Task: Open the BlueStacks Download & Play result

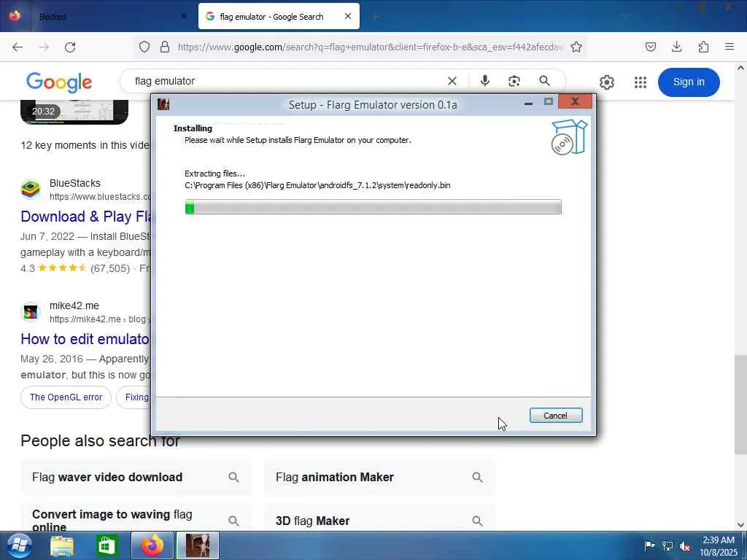Action: coord(86,217)
